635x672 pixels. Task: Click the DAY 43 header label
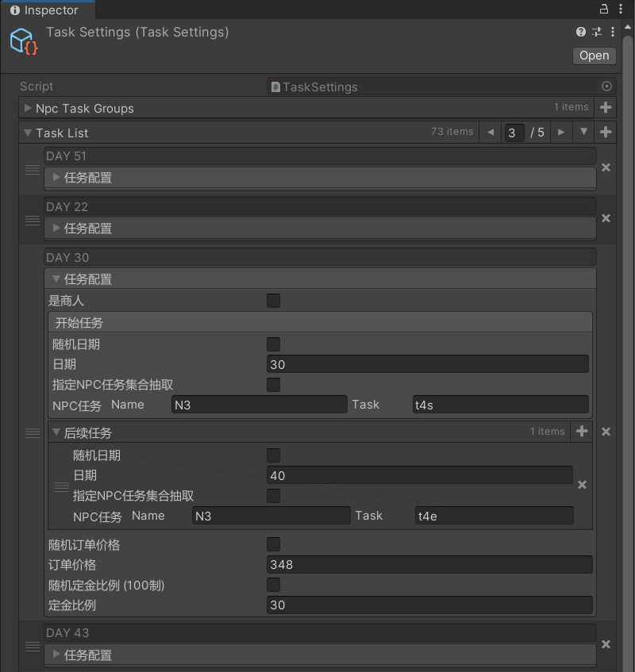[320, 632]
